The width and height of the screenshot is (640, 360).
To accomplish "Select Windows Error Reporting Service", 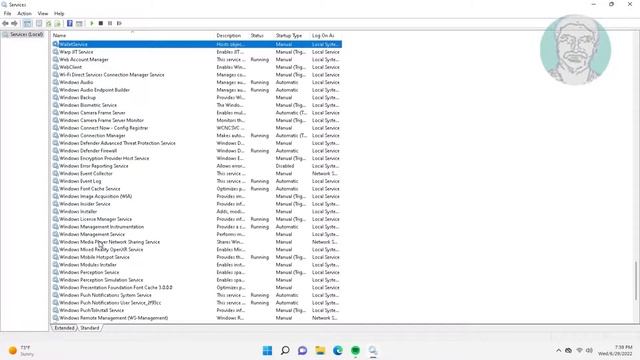I will click(197, 166).
